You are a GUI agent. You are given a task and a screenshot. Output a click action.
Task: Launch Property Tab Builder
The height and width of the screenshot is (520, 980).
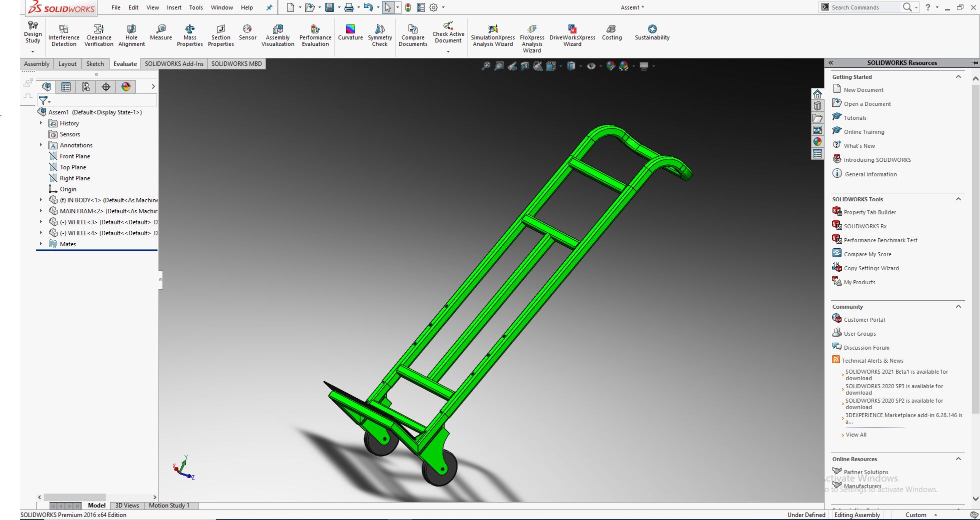tap(870, 212)
